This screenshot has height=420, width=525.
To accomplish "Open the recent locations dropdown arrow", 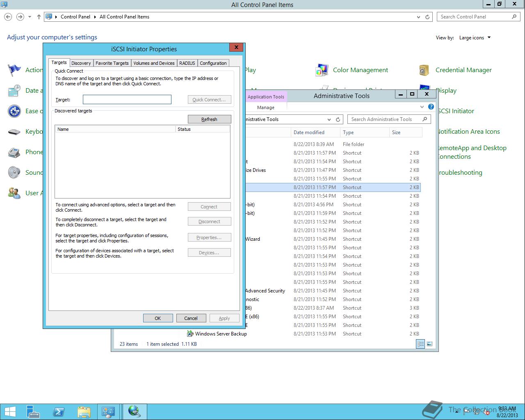I will point(30,17).
